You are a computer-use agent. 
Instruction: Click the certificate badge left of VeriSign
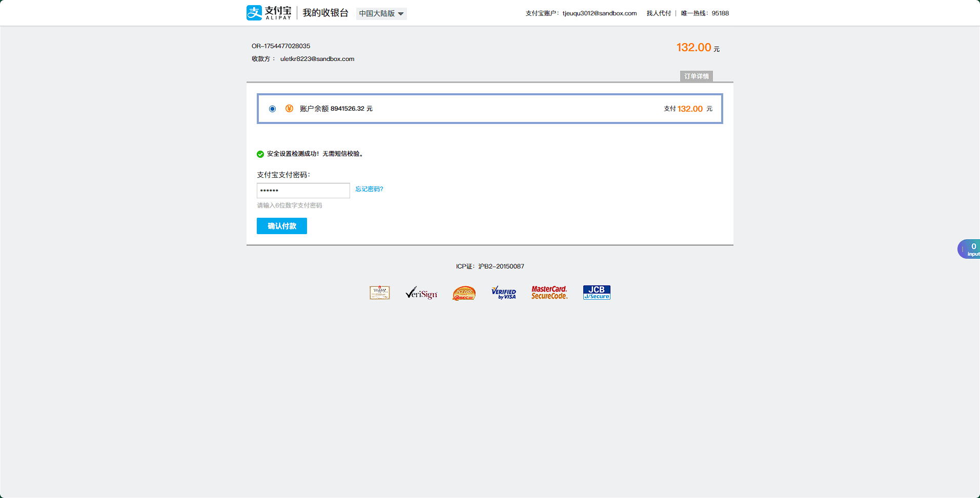click(x=380, y=293)
